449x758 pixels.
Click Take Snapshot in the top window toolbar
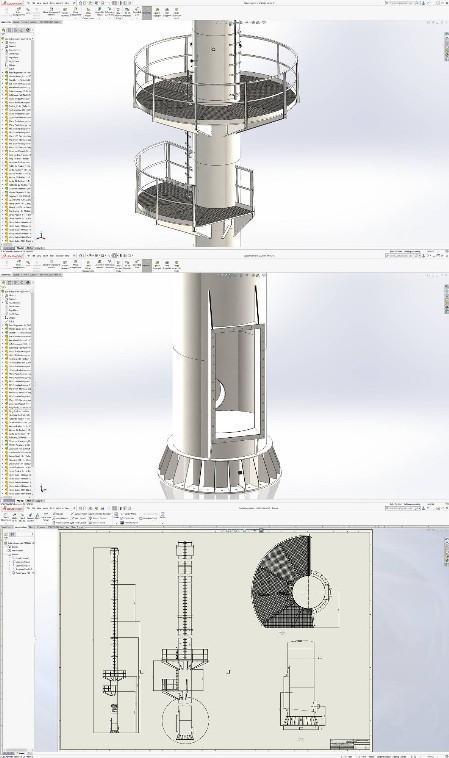click(167, 12)
